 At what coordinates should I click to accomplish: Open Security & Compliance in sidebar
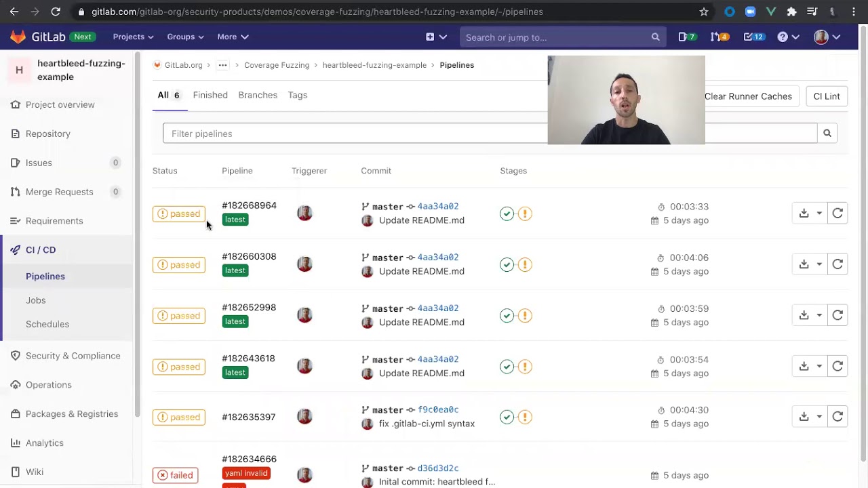pyautogui.click(x=73, y=356)
